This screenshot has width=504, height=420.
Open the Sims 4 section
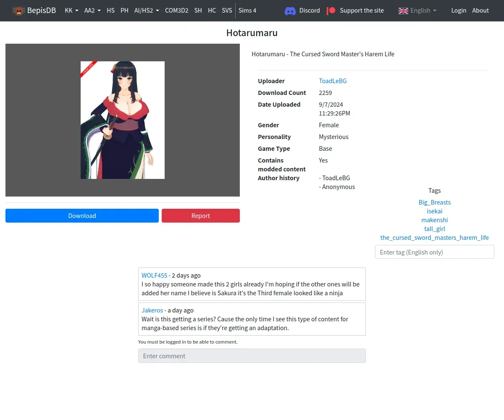247,10
